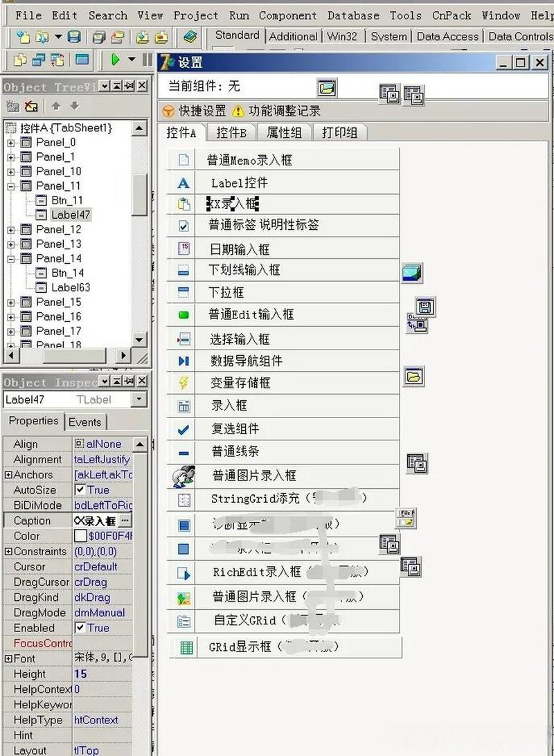554x756 pixels.
Task: Collapse Panel_11 tree node
Action: (x=10, y=186)
